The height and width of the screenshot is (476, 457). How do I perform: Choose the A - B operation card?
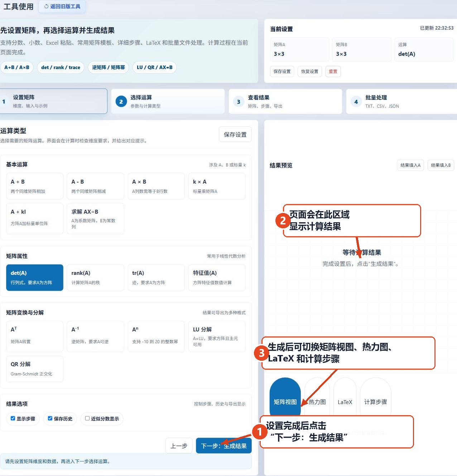(x=95, y=186)
